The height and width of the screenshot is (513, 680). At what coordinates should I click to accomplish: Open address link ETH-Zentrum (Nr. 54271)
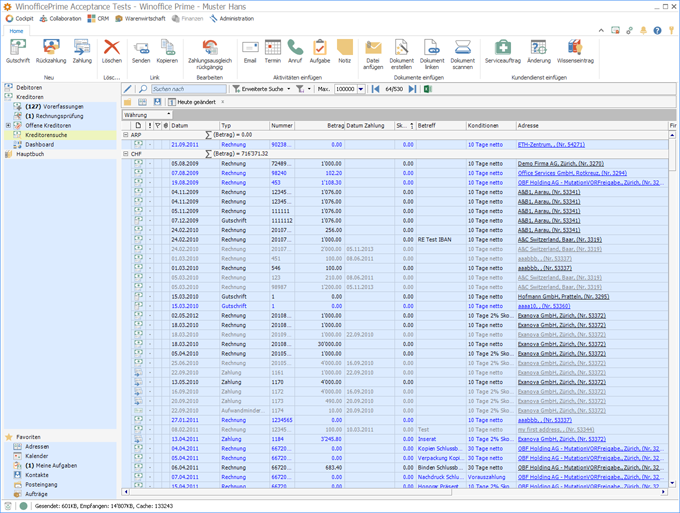(x=551, y=144)
